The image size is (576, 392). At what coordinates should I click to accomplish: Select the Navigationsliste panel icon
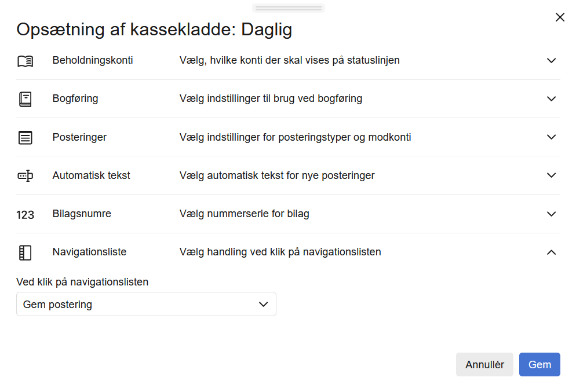[x=25, y=252]
